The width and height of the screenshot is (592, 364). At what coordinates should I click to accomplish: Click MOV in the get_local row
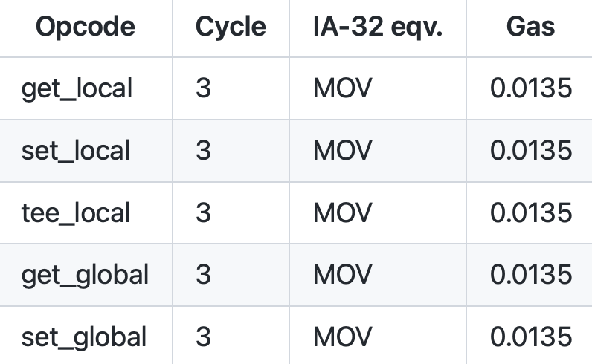342,89
